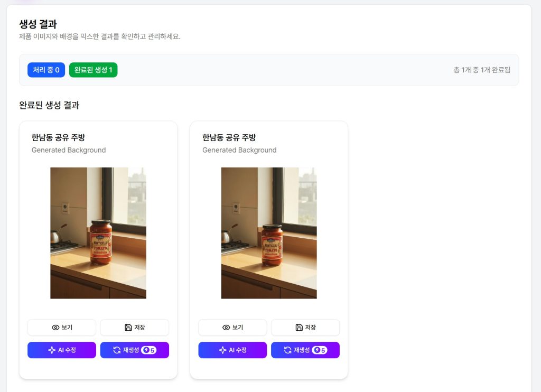Click the blue 처리 중 0 badge

pyautogui.click(x=46, y=70)
